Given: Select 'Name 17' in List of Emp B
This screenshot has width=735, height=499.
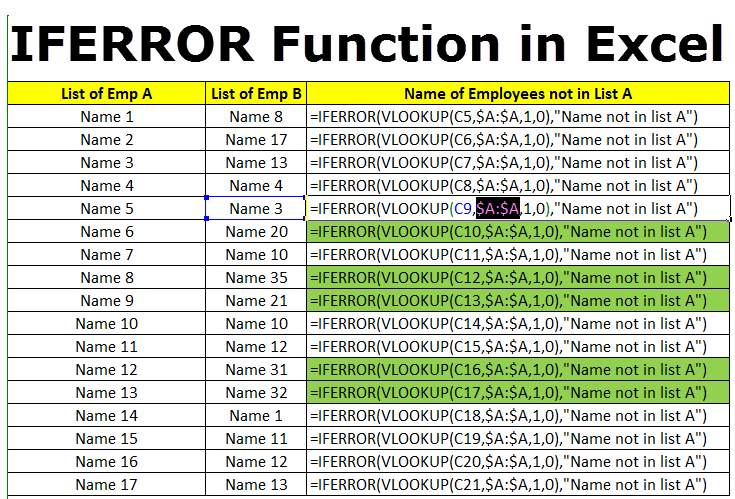Looking at the screenshot, I should [x=256, y=139].
